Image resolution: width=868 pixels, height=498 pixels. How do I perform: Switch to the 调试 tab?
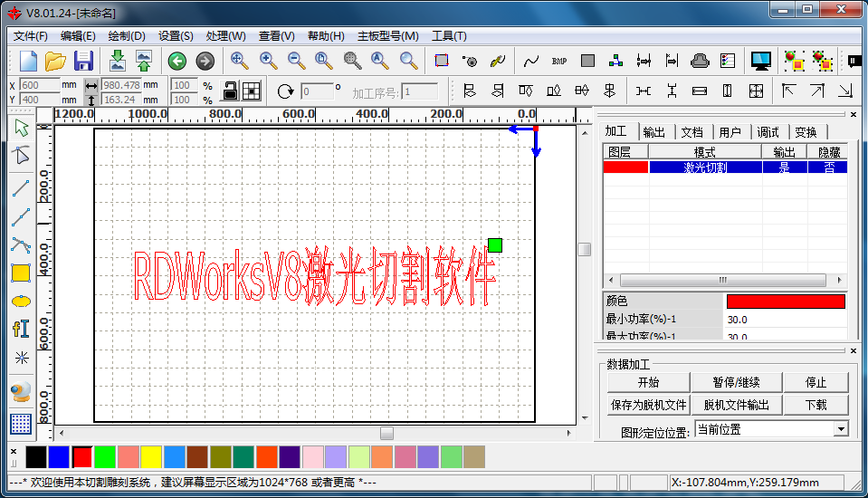768,132
